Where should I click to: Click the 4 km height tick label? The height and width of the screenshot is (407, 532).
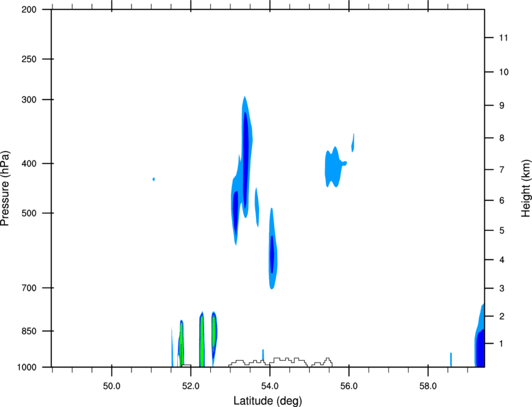pos(502,260)
